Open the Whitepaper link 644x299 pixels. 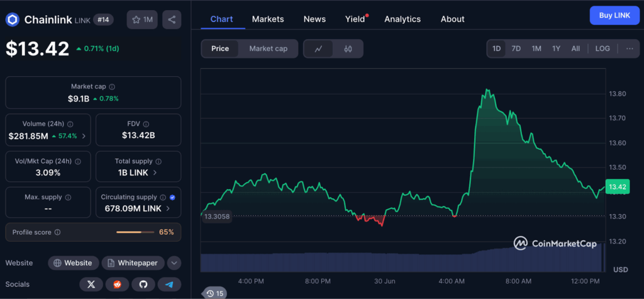pos(133,262)
